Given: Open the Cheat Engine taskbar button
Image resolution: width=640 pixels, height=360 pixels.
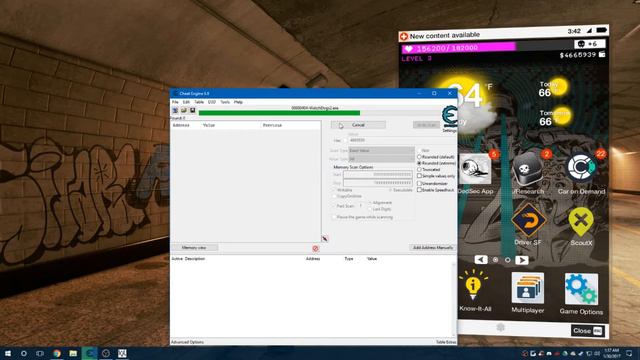Looking at the screenshot, I should [x=89, y=353].
